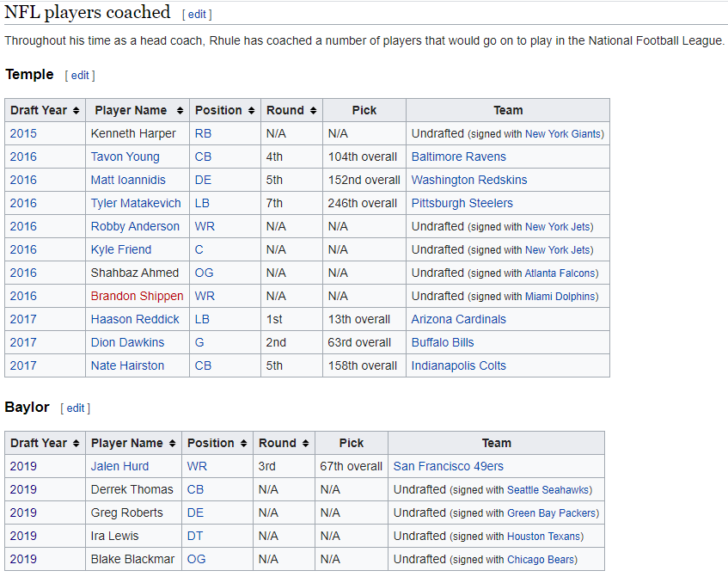Viewport: 728px width, 583px height.
Task: Open the DT position link for Ira Lewis
Action: coord(195,536)
